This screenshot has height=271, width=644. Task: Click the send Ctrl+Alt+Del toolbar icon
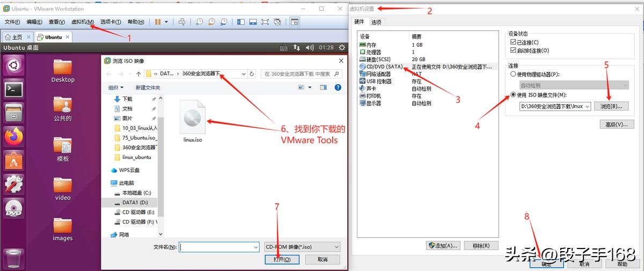[182, 22]
